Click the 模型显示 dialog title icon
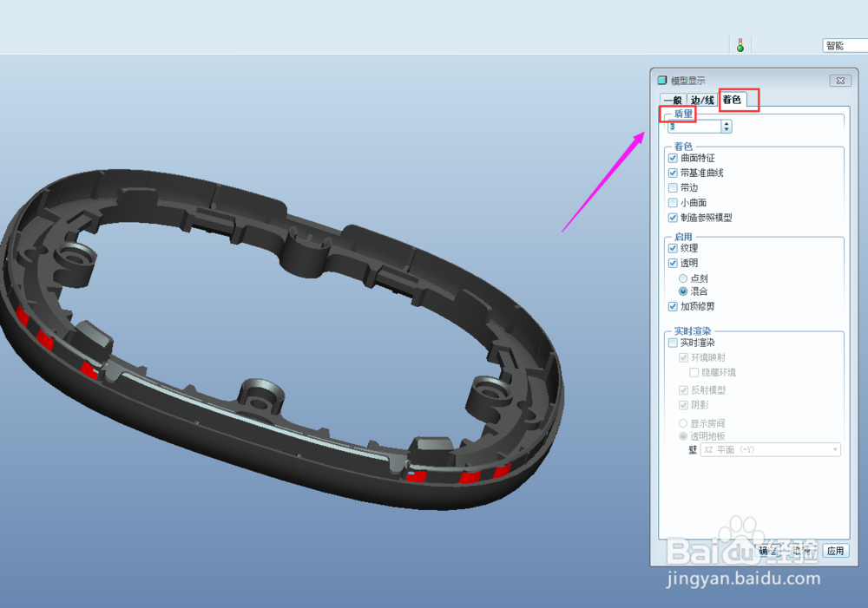The width and height of the screenshot is (868, 608). pos(662,80)
